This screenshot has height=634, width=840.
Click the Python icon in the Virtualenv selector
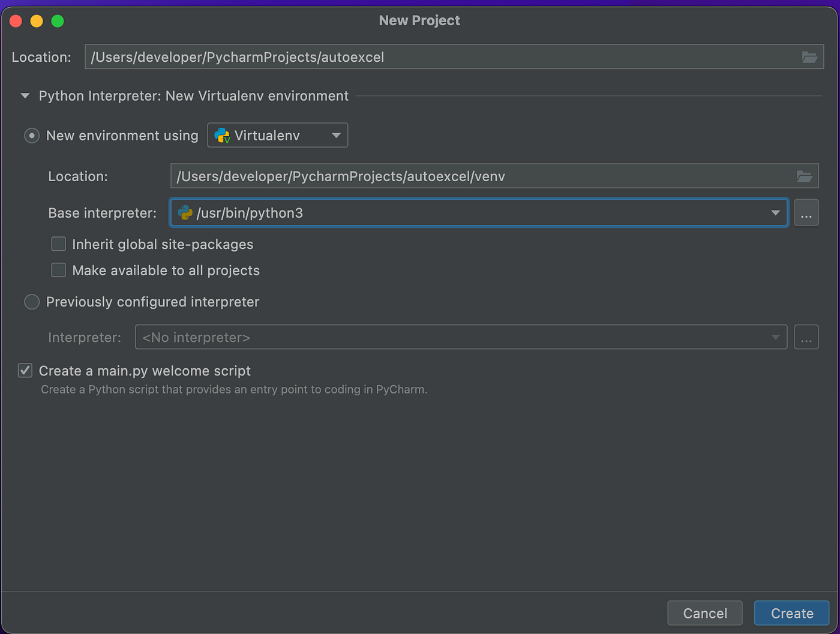click(221, 135)
